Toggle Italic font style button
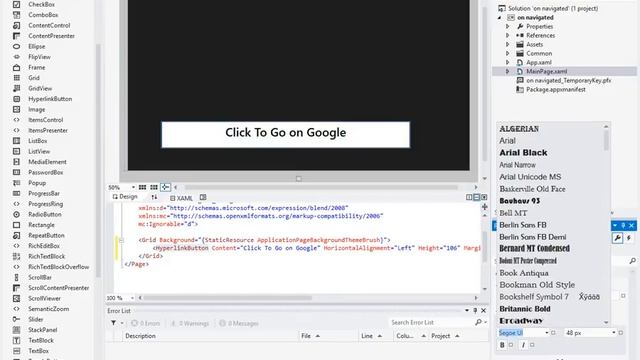Image resolution: width=640 pixels, height=360 pixels. 523,345
